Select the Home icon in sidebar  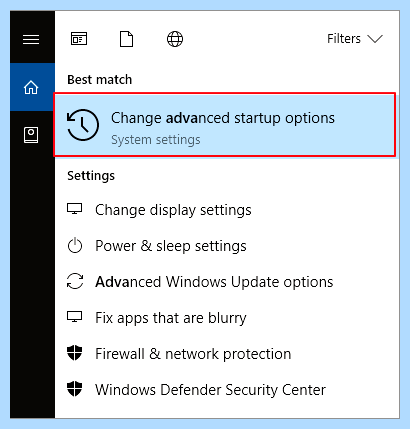tap(31, 87)
